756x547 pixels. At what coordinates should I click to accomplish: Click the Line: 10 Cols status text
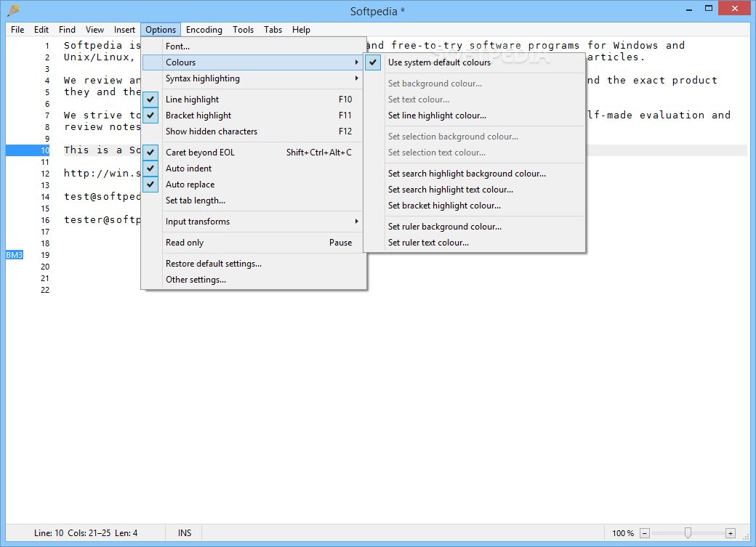coord(86,533)
